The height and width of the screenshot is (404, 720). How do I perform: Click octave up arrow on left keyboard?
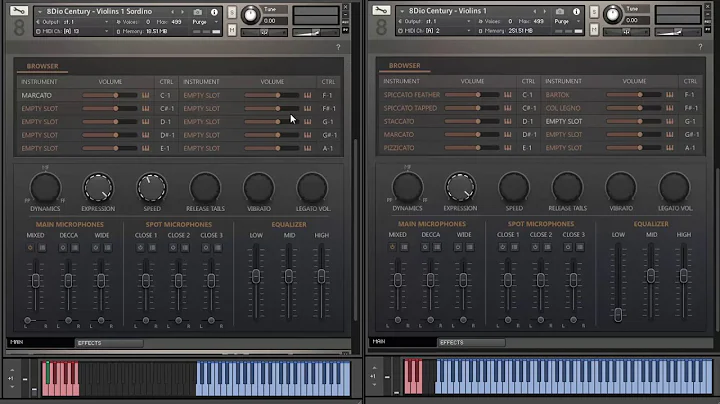[12, 370]
